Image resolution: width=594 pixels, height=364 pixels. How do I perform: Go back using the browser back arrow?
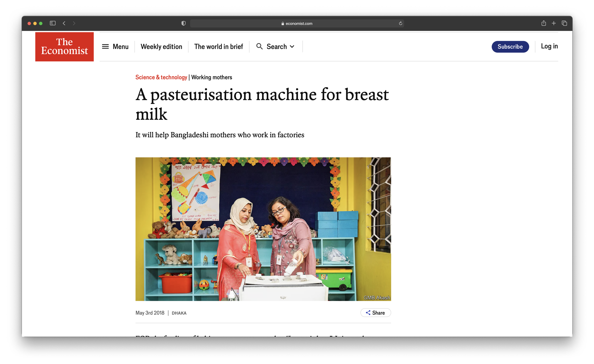pos(64,23)
